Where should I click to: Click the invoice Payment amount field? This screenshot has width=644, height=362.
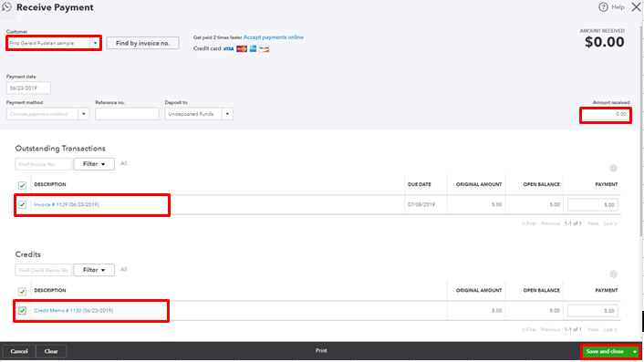pos(592,205)
